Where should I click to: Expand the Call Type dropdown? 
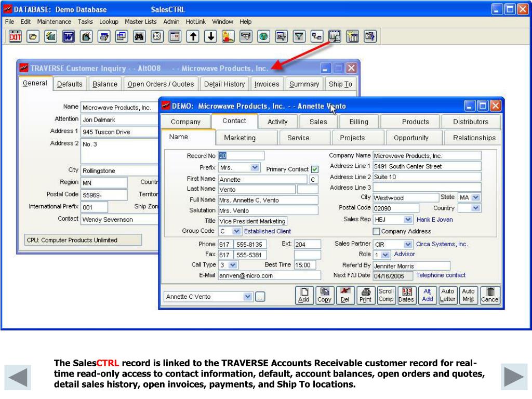[233, 264]
